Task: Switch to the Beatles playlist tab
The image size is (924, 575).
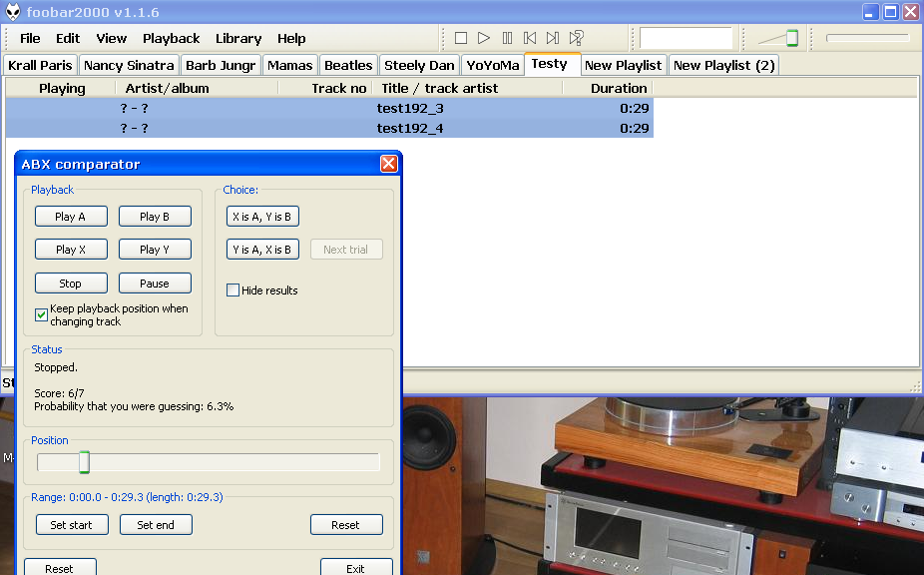Action: pyautogui.click(x=348, y=65)
